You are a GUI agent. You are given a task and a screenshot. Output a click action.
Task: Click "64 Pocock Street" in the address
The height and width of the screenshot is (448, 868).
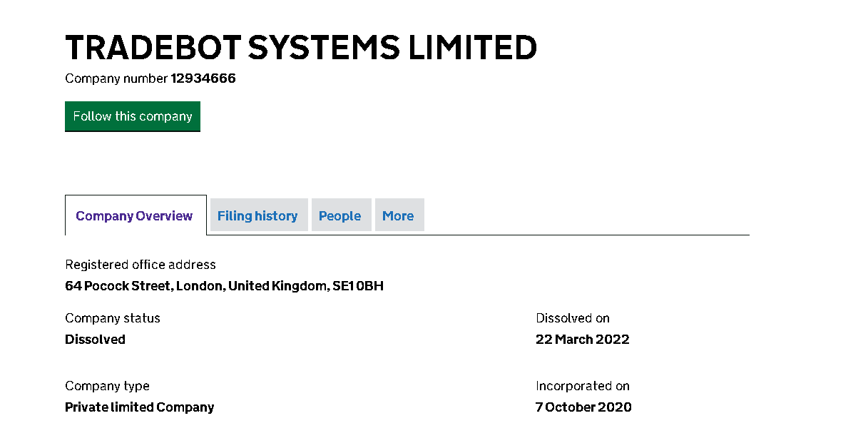point(118,286)
